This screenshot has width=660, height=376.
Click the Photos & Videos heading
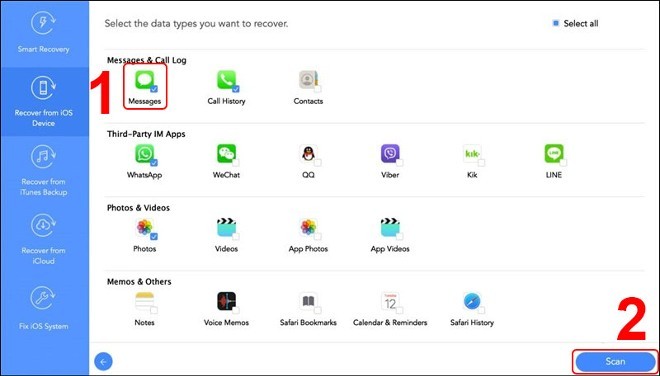(x=138, y=208)
